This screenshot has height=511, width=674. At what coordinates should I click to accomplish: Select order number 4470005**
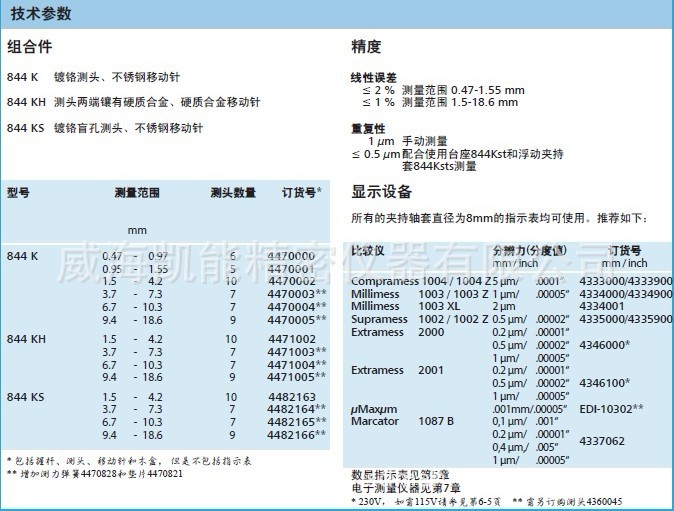(x=297, y=320)
